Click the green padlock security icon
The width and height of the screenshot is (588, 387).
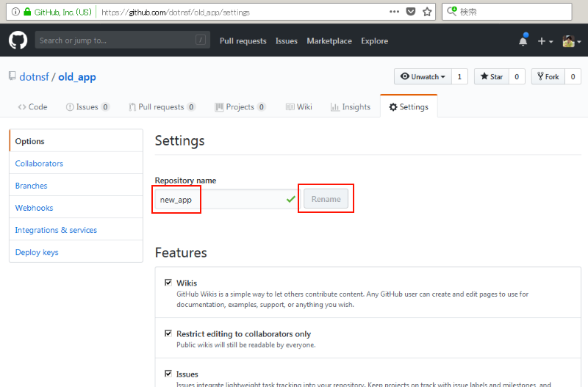(x=27, y=12)
